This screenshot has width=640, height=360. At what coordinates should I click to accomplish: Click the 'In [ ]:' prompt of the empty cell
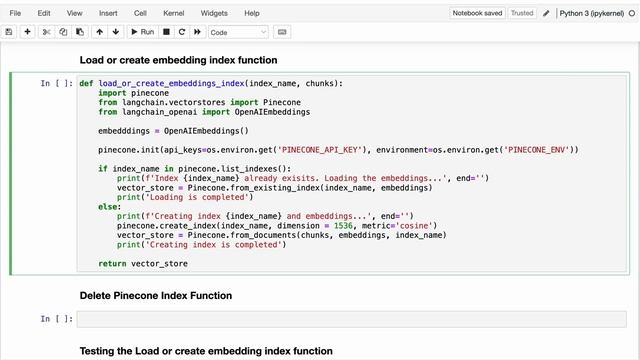pyautogui.click(x=57, y=319)
